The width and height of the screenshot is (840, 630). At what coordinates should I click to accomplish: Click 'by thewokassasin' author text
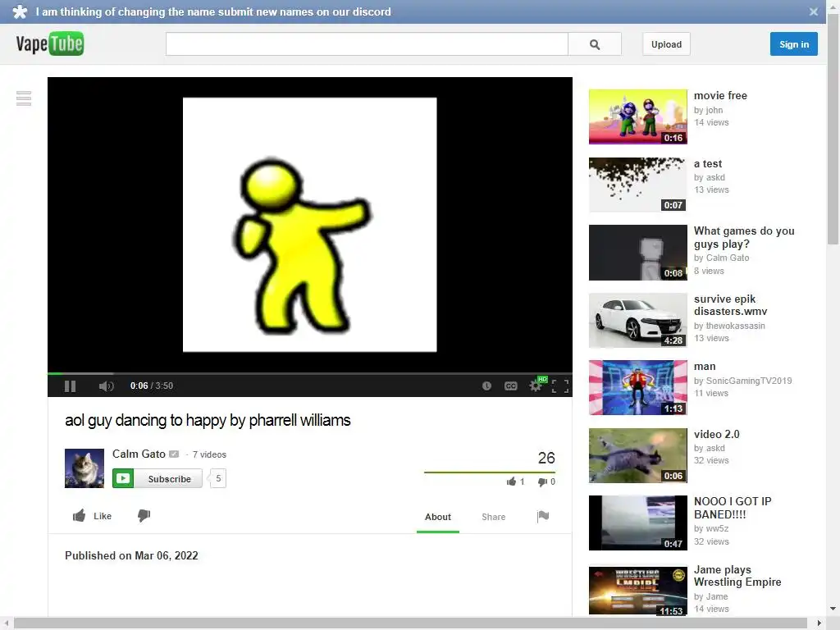(729, 326)
